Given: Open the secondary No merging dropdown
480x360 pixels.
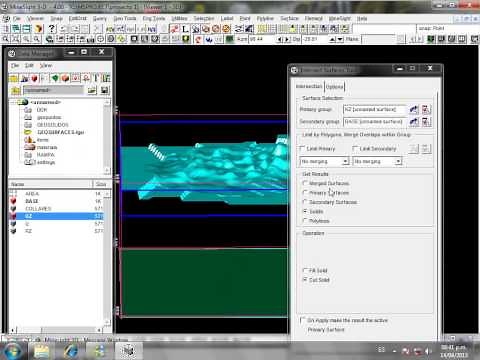Looking at the screenshot, I should (398, 161).
